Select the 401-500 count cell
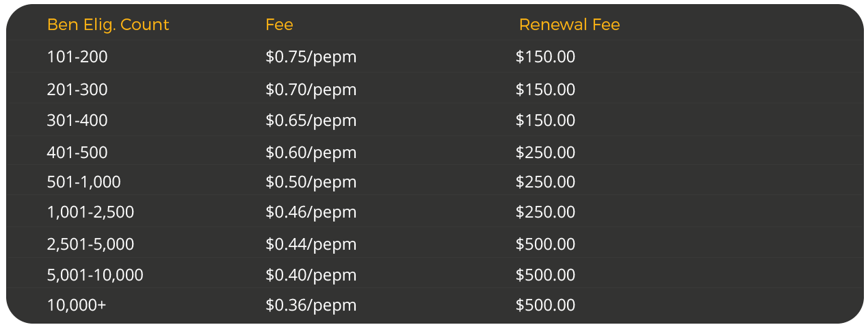 coord(77,153)
